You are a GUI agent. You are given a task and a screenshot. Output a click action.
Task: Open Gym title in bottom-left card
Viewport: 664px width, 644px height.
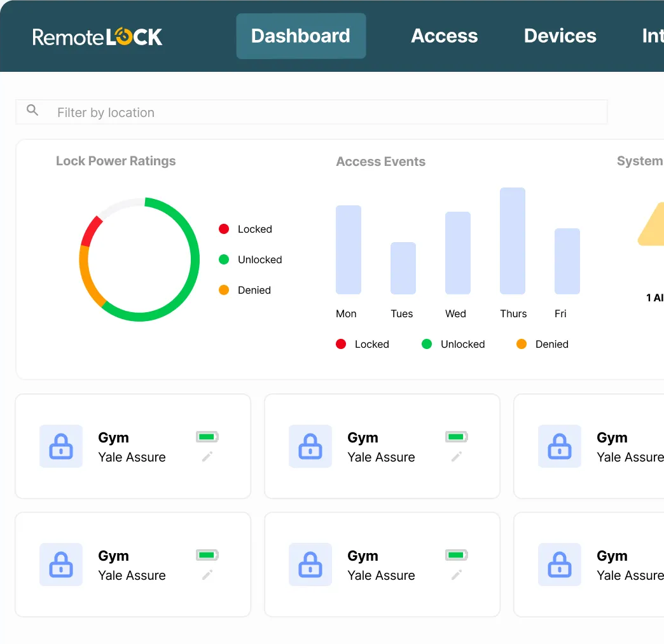pos(113,556)
